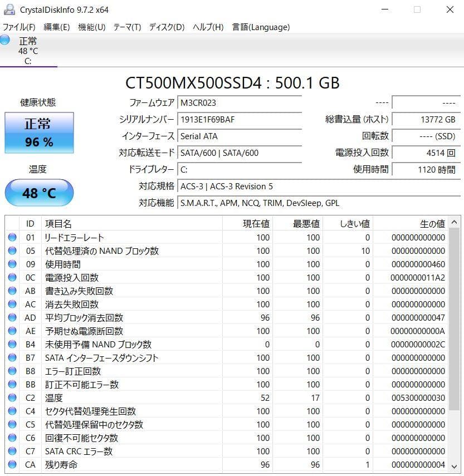The height and width of the screenshot is (476, 464).
Task: Click the 48 °C temperature gauge
Action: point(39,192)
